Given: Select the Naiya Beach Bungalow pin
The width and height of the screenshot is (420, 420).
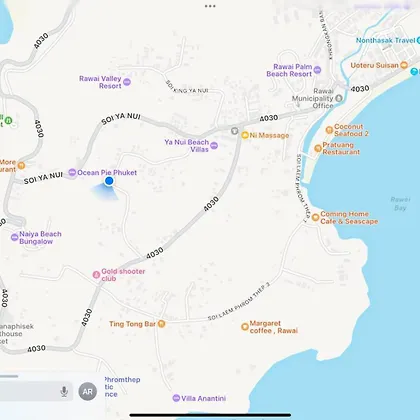Looking at the screenshot, I should 14,237.
